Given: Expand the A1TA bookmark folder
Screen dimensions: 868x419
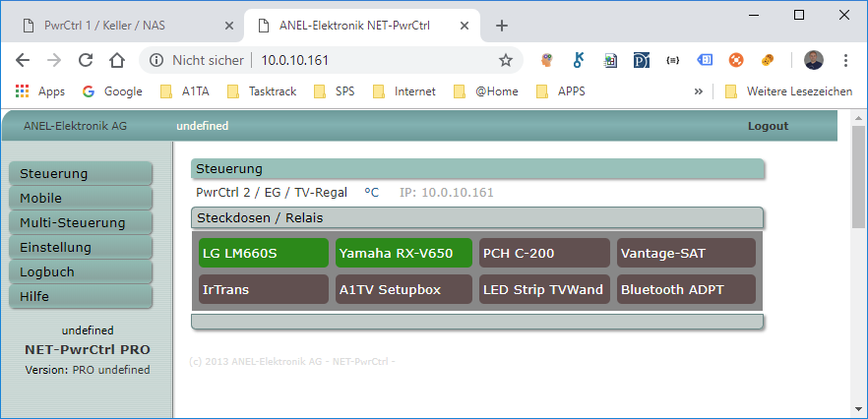Looking at the screenshot, I should tap(185, 91).
